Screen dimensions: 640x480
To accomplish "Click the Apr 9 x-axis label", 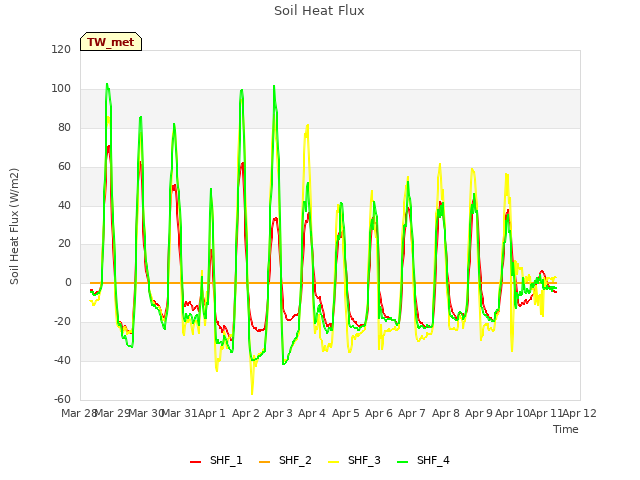I will coord(479,413).
